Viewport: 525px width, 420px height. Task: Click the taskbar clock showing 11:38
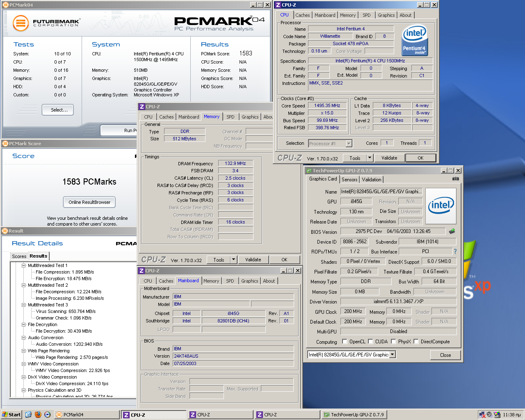click(x=512, y=415)
